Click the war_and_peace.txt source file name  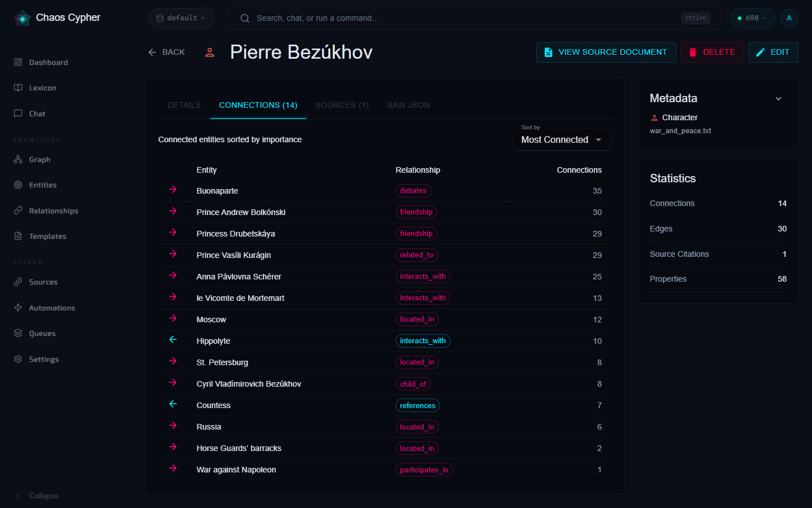tap(680, 131)
